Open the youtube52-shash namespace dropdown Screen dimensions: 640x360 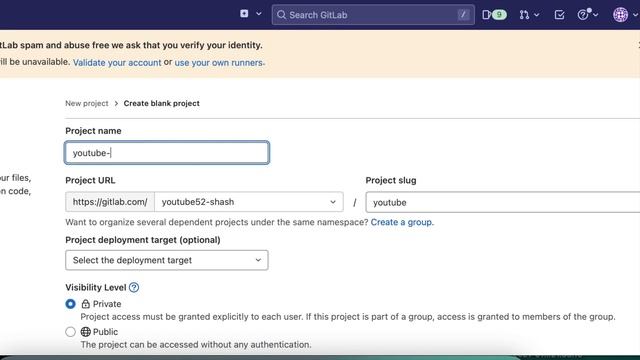[x=249, y=202]
